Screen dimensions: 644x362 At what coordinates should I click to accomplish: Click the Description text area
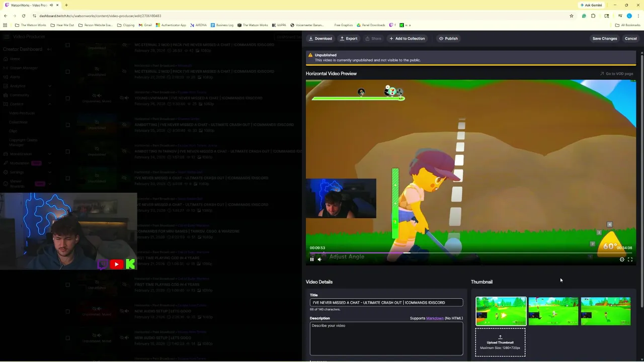[386, 338]
